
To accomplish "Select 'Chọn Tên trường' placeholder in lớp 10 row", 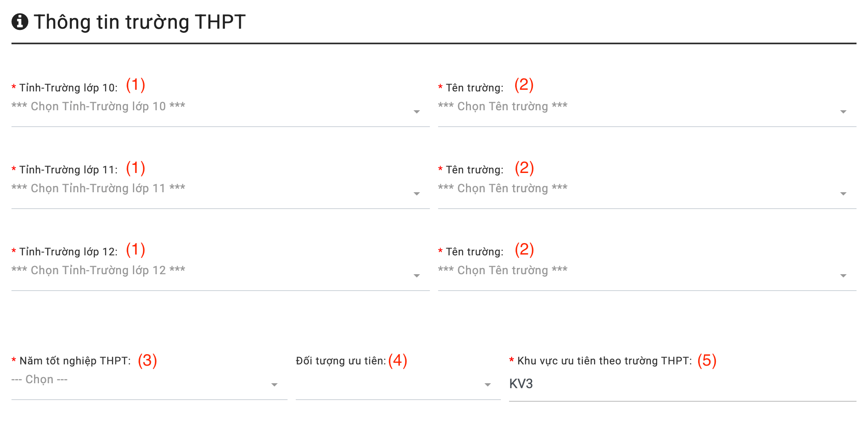I will click(503, 107).
